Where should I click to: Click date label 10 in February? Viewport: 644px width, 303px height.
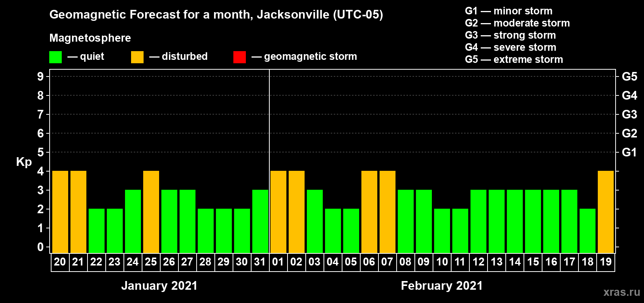[442, 262]
